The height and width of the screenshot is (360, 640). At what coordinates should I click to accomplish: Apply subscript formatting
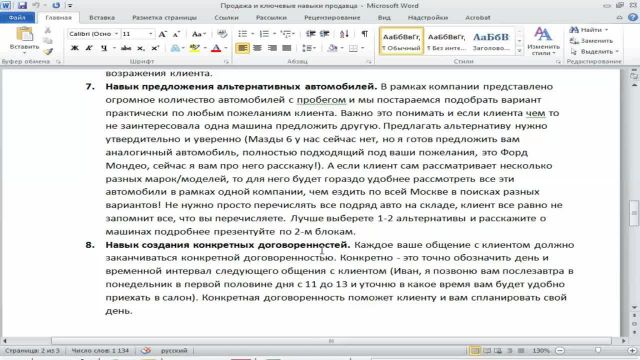[x=141, y=48]
